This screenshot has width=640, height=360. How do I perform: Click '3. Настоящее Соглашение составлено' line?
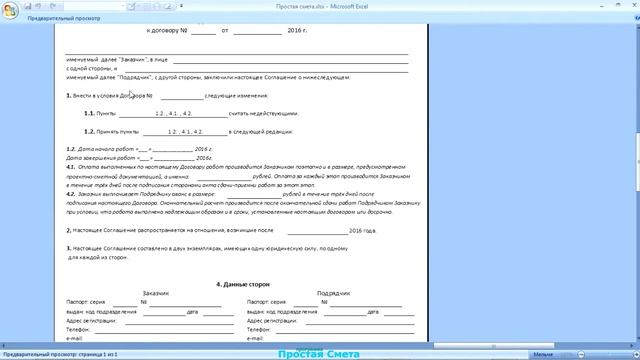pyautogui.click(x=207, y=248)
